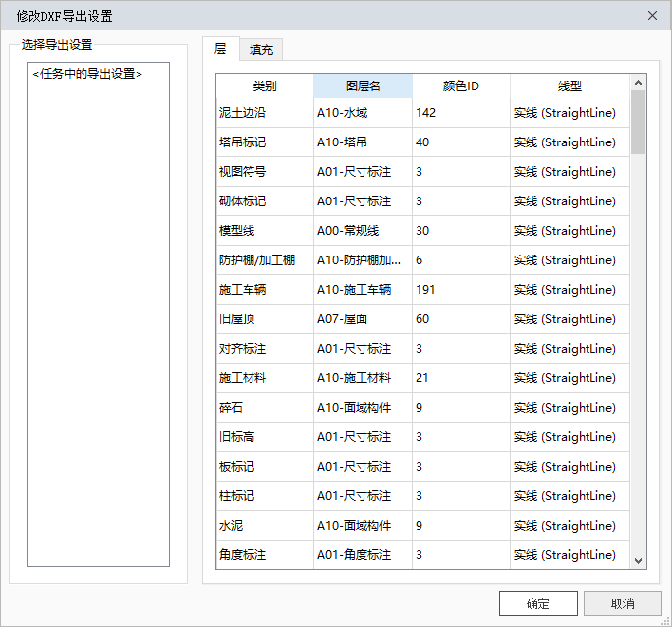
Task: Click the color ID 60 cell
Action: tap(461, 319)
